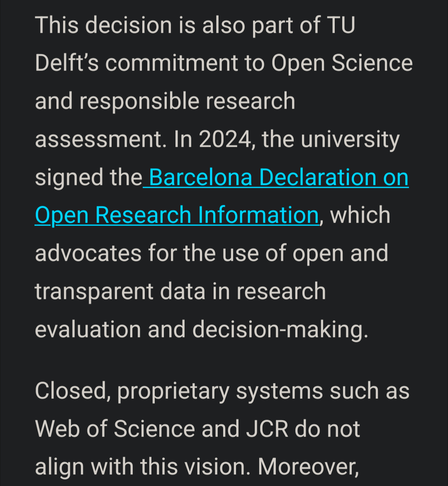Screen dimensions: 448x486
Task: Click the word 'assessment' in the text
Action: (x=97, y=139)
